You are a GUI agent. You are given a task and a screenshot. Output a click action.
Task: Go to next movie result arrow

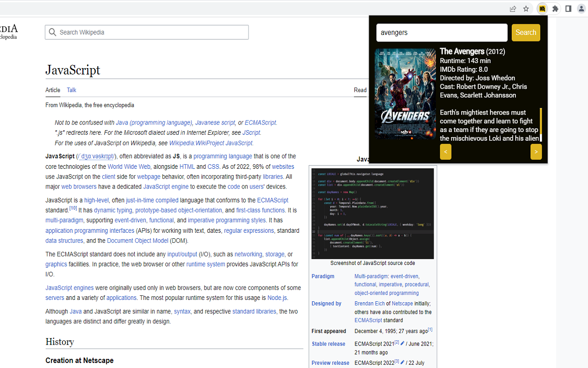[x=536, y=152]
